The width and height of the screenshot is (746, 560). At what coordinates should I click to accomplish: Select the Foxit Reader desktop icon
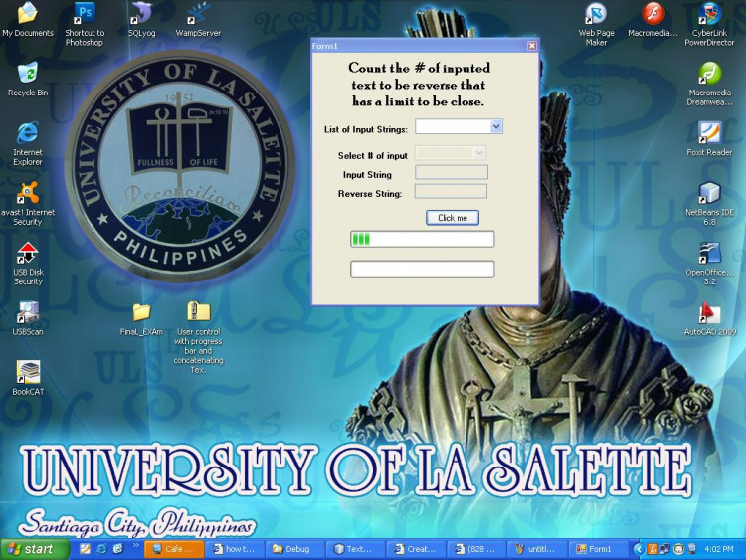coord(709,139)
